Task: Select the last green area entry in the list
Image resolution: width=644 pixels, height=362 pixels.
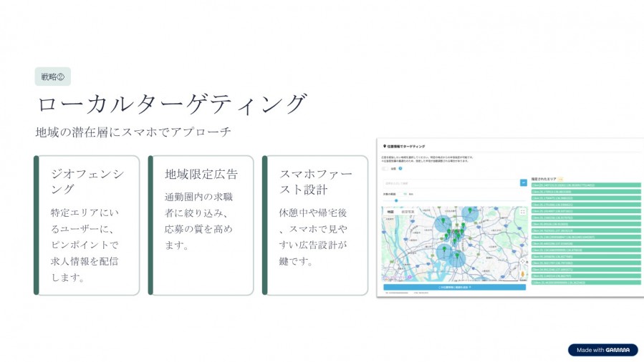Action: tap(585, 283)
